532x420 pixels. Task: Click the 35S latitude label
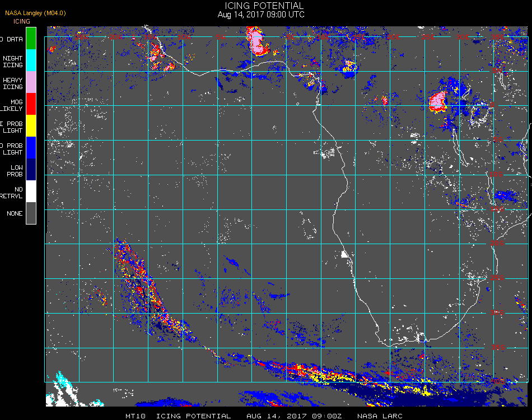(498, 347)
